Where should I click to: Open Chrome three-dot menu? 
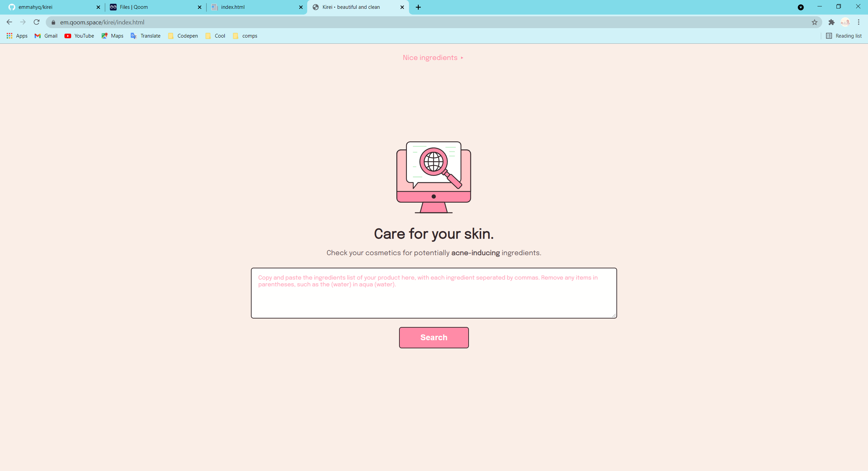tap(859, 22)
